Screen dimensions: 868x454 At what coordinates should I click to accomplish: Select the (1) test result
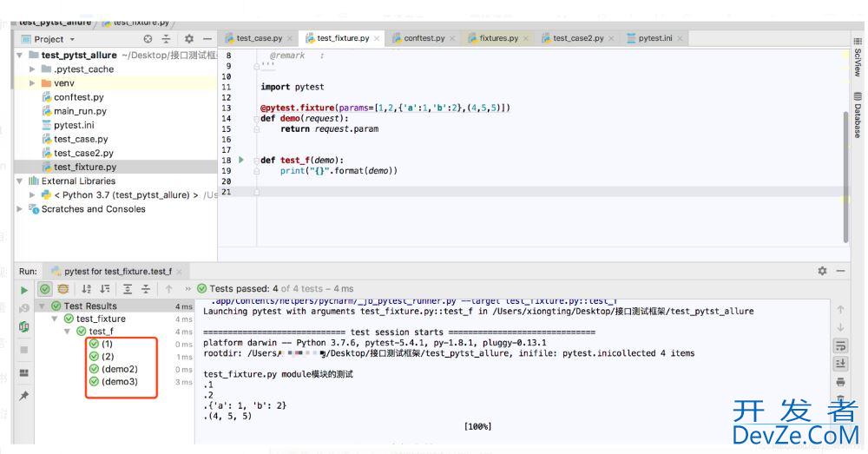107,344
